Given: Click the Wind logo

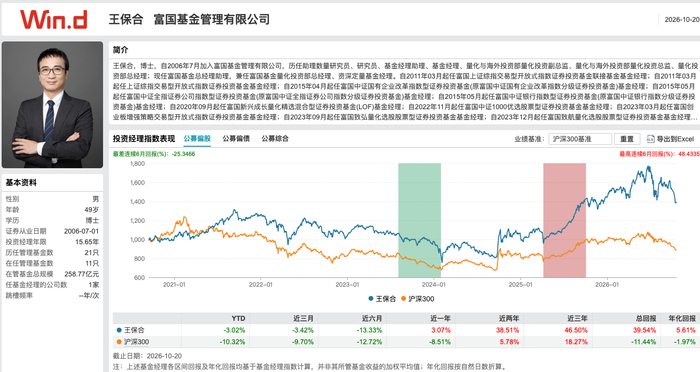Looking at the screenshot, I should point(54,19).
